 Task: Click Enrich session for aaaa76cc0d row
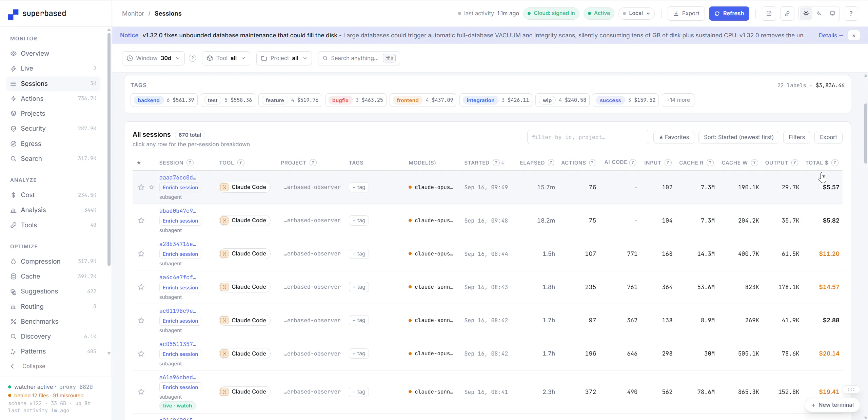point(180,188)
